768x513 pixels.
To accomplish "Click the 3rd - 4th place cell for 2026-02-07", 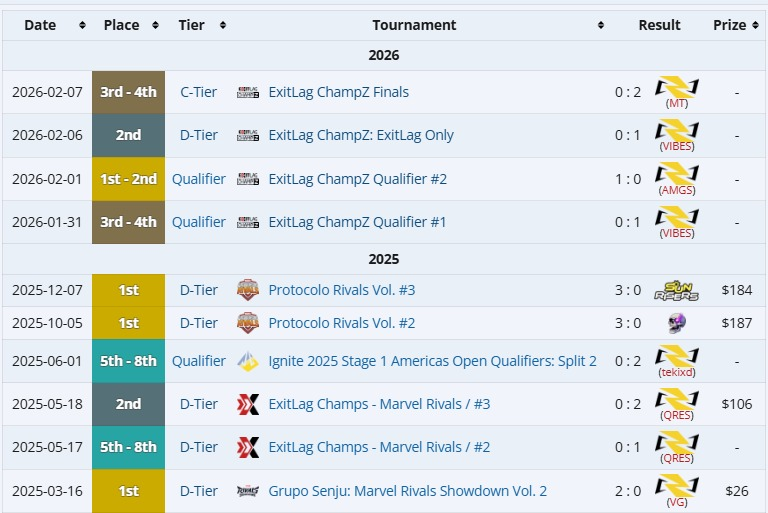I will 128,92.
